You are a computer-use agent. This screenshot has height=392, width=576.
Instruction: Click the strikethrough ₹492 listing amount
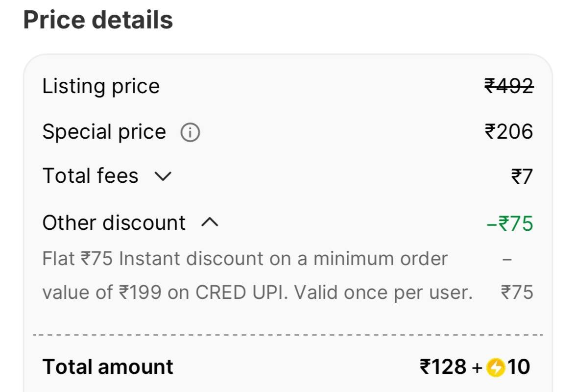pyautogui.click(x=508, y=86)
